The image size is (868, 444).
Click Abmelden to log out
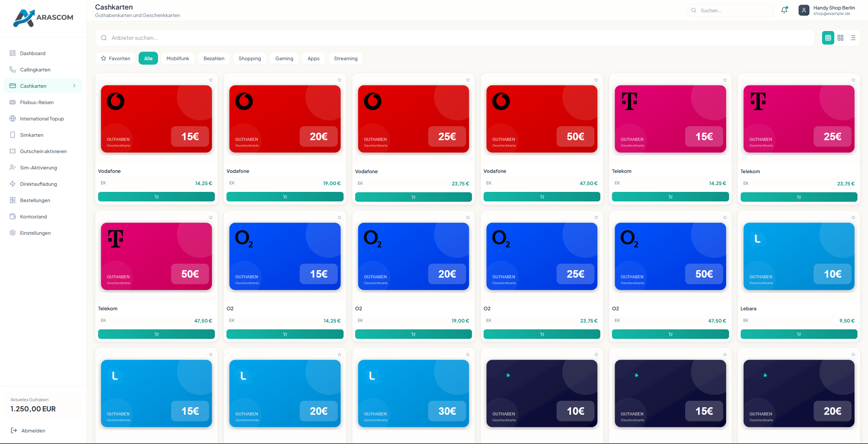click(33, 431)
